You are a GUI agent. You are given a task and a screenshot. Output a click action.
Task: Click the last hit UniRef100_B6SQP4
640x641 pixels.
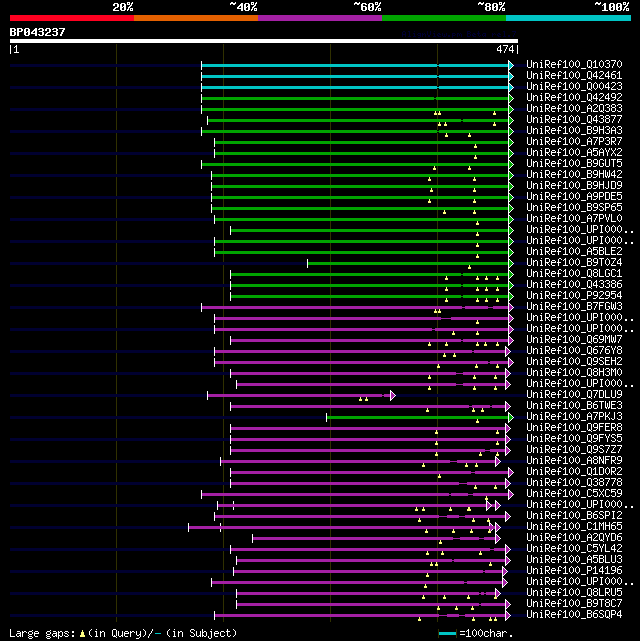pos(574,615)
